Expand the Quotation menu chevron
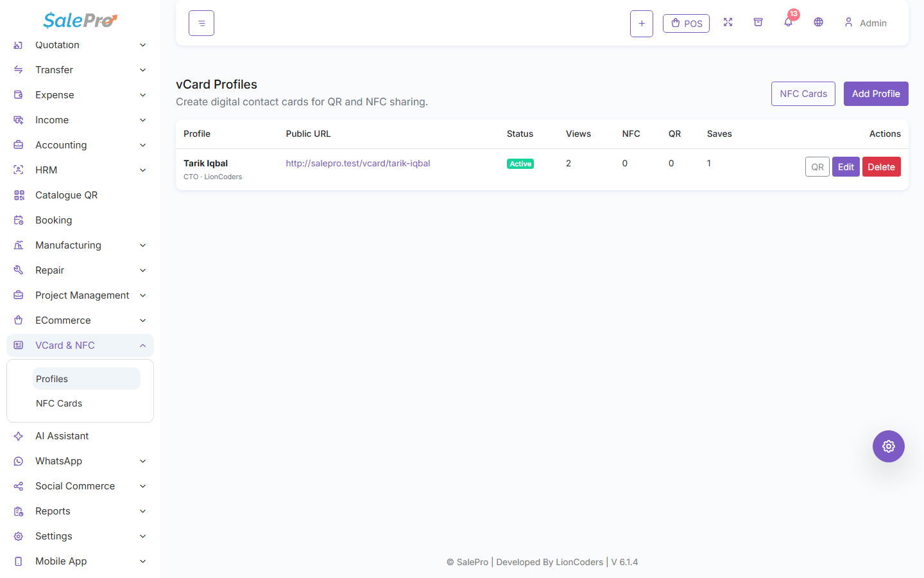Screen dimensions: 924x578 click(x=143, y=45)
